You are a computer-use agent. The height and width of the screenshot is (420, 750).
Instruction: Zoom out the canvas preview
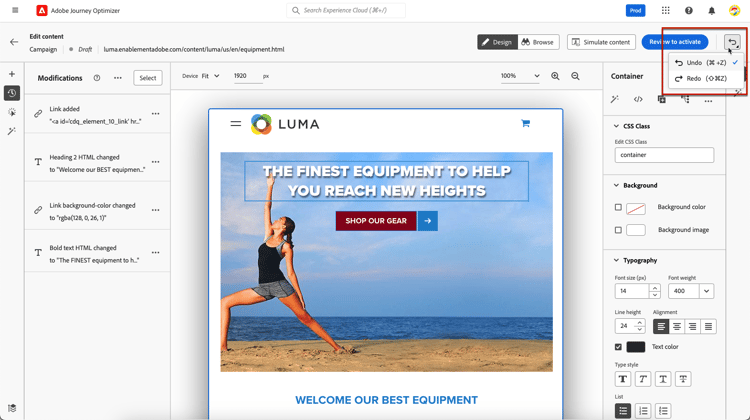click(575, 76)
